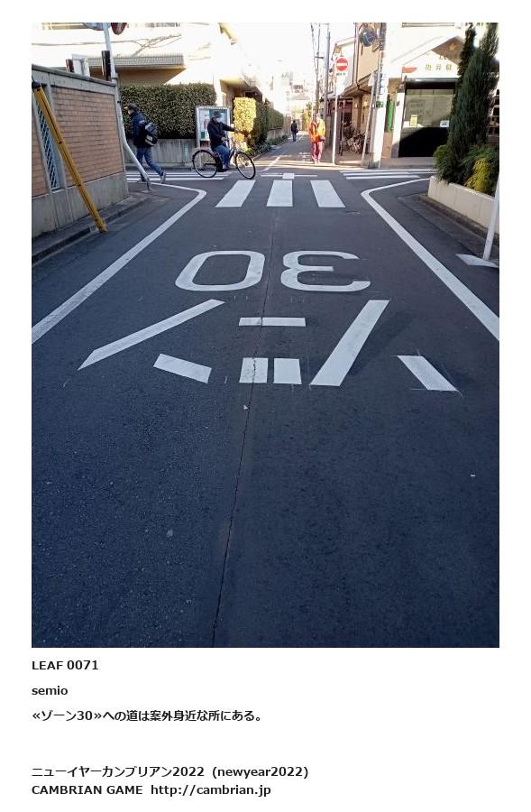Viewport: 531px width, 812px height.
Task: Click the ゾーン30 Japanese caption line
Action: pyautogui.click(x=148, y=715)
